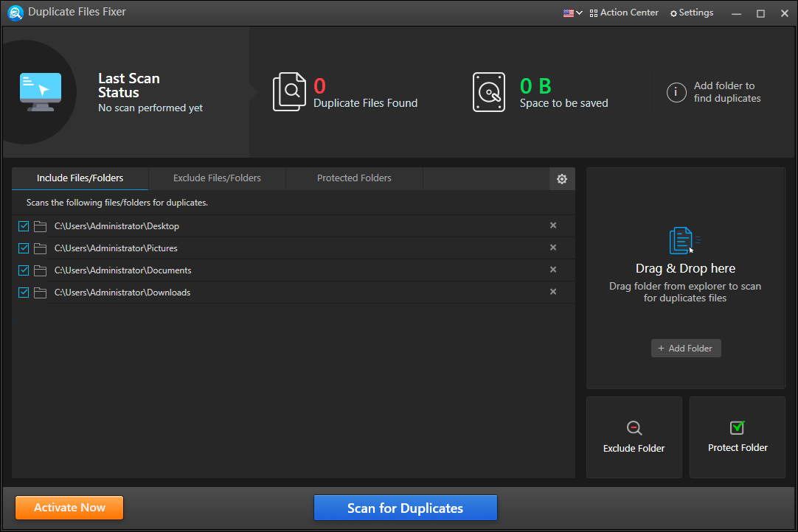Remove the Documents folder from the scan list

(552, 270)
